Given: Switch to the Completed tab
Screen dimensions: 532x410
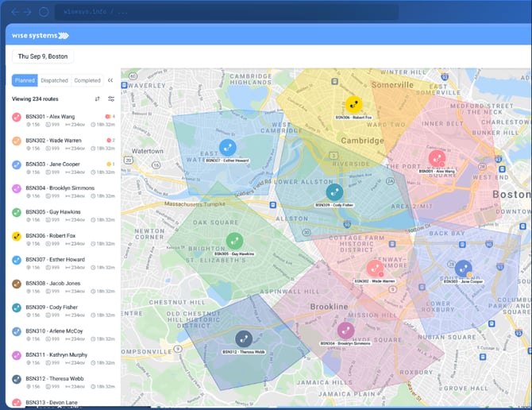Looking at the screenshot, I should (87, 80).
